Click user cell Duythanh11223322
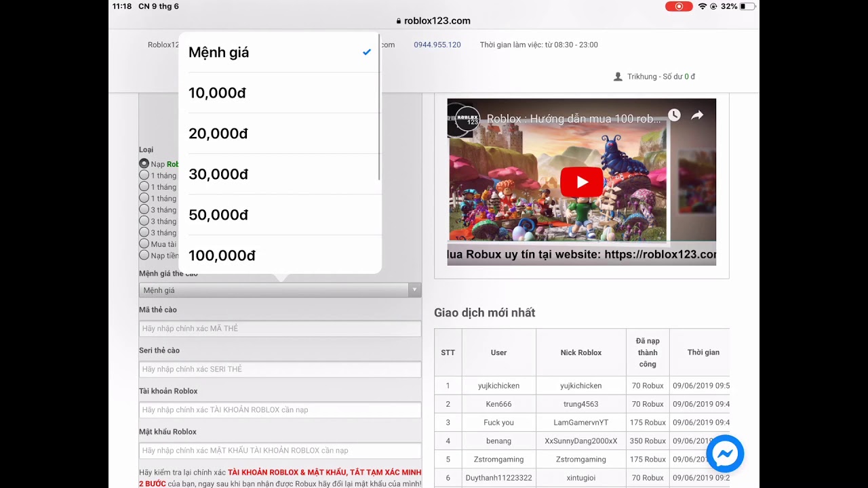 pos(499,478)
